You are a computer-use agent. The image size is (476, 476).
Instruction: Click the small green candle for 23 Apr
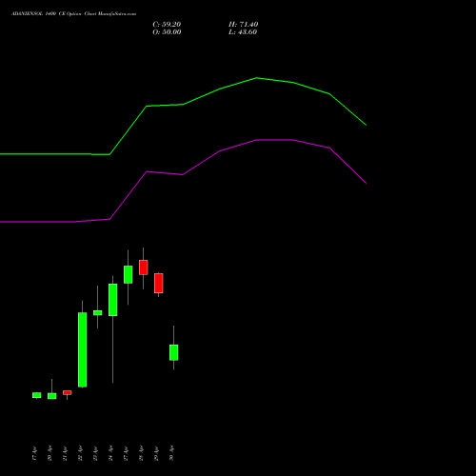pyautogui.click(x=98, y=313)
